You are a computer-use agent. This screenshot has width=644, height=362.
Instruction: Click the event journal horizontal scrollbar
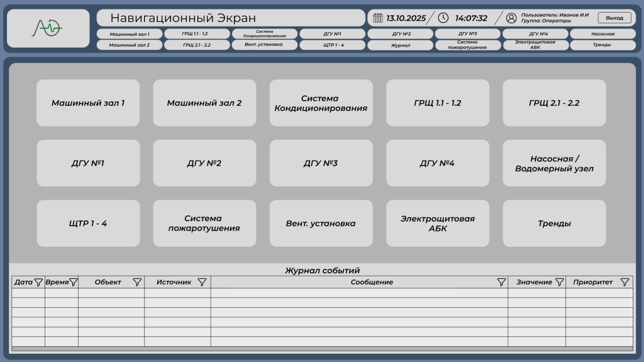pyautogui.click(x=322, y=349)
